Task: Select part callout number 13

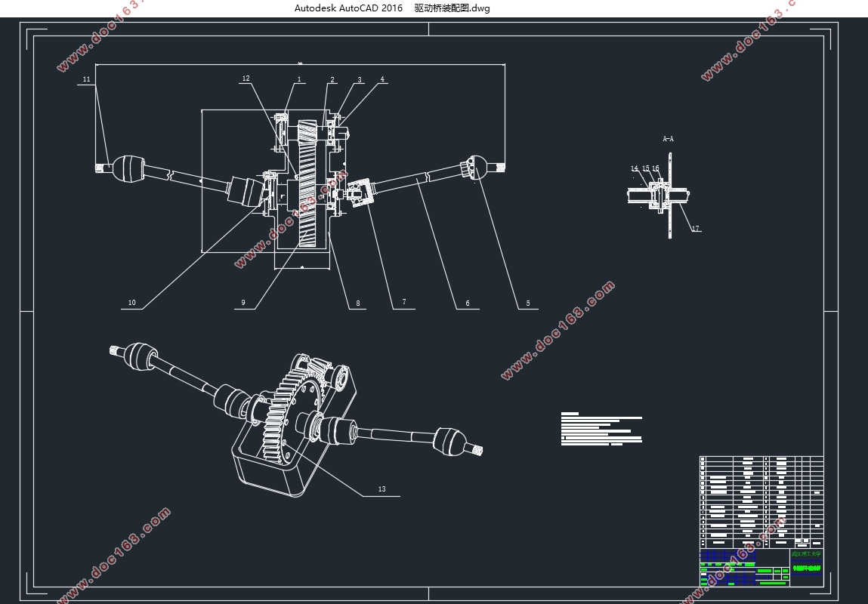Action: [382, 489]
